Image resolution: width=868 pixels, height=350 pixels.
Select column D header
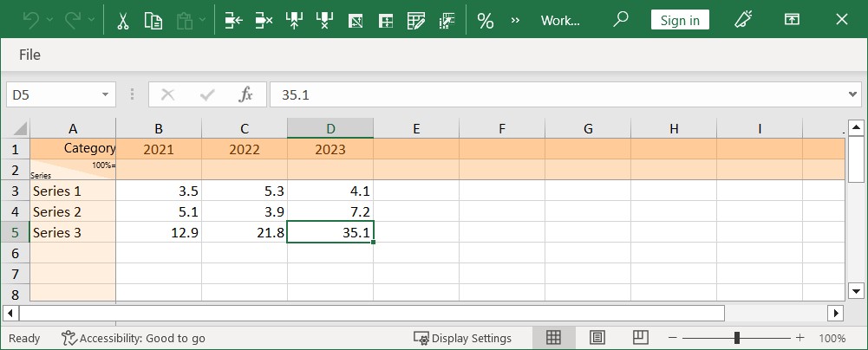point(330,128)
